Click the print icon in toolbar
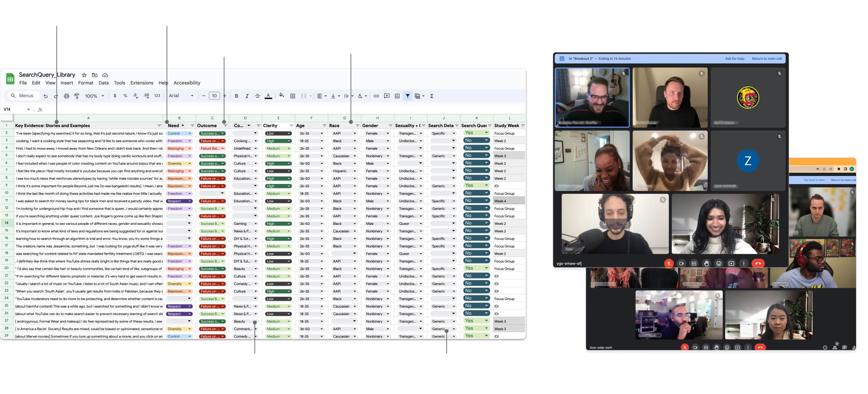Image resolution: width=868 pixels, height=394 pixels. (66, 96)
